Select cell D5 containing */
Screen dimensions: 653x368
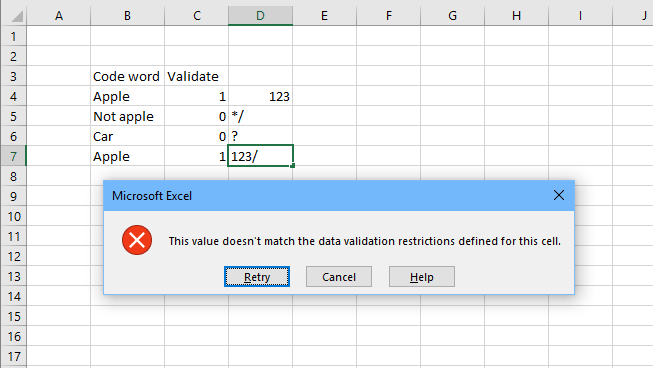pos(260,116)
